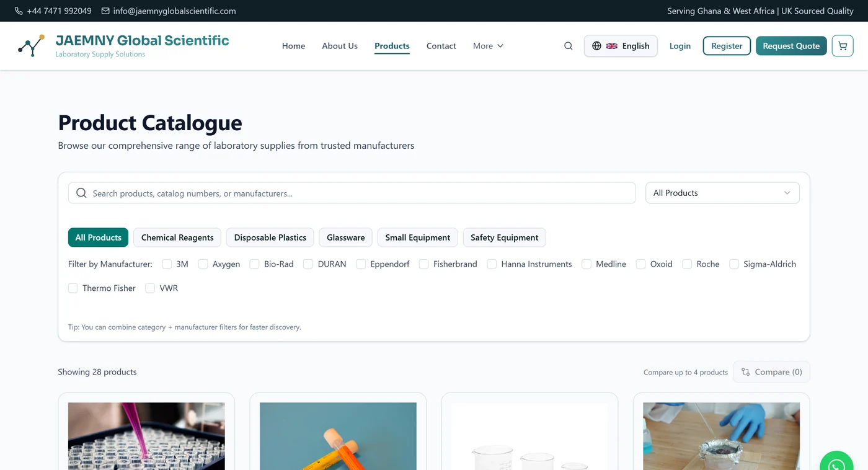Image resolution: width=868 pixels, height=470 pixels.
Task: Open the shopping cart
Action: (843, 46)
